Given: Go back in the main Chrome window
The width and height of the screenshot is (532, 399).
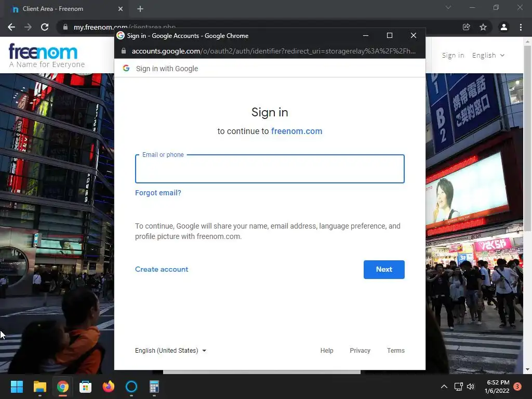Looking at the screenshot, I should (11, 27).
